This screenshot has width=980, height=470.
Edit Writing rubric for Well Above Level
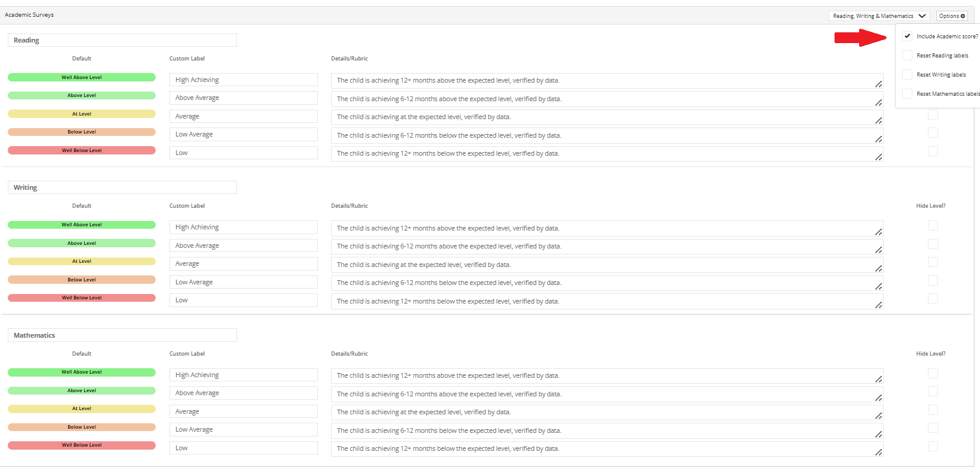coord(607,228)
